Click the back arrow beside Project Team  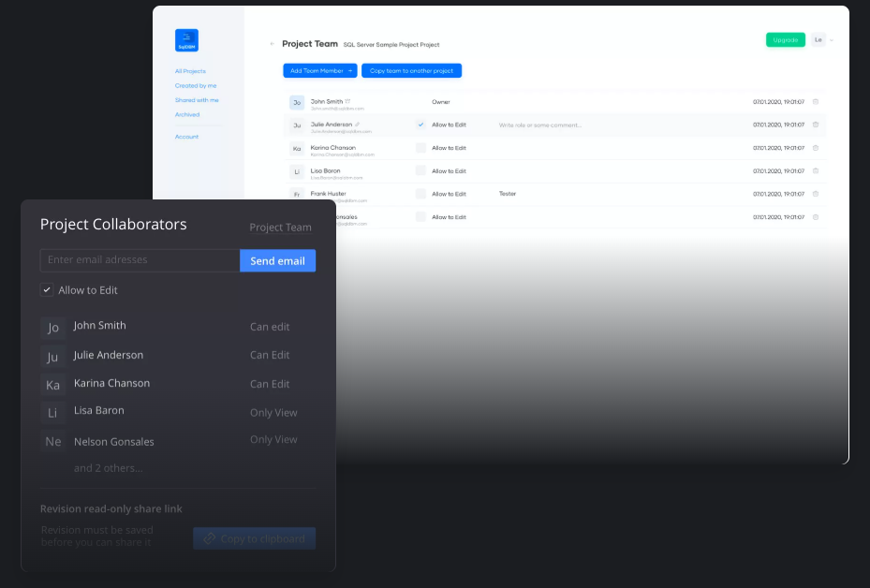tap(273, 44)
